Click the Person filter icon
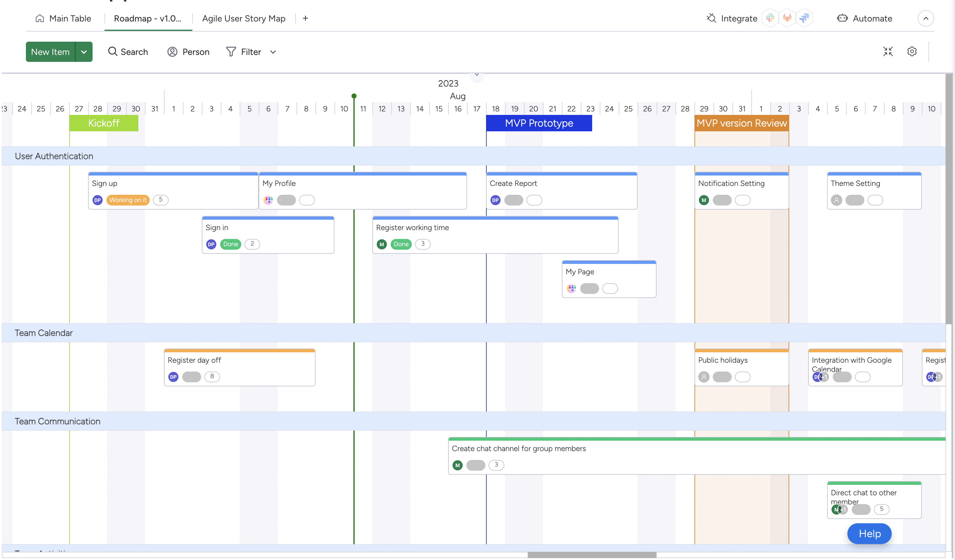Image resolution: width=955 pixels, height=560 pixels. click(x=172, y=52)
